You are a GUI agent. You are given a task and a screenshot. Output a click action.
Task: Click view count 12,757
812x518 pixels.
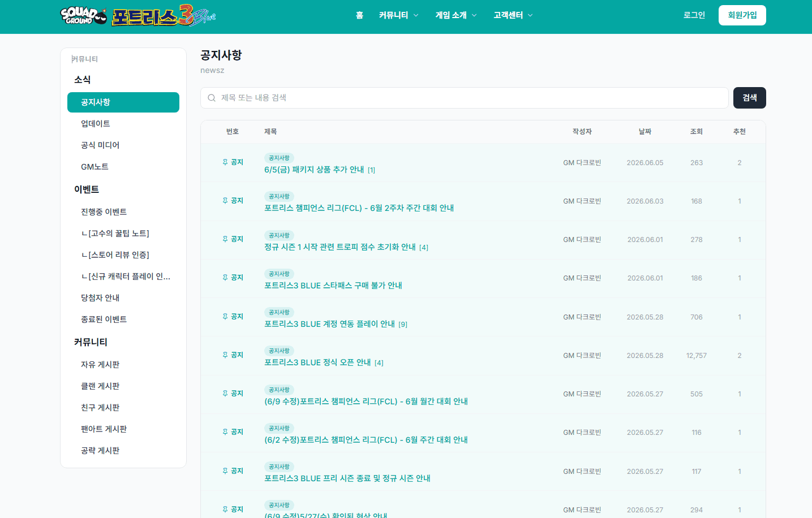pyautogui.click(x=697, y=356)
